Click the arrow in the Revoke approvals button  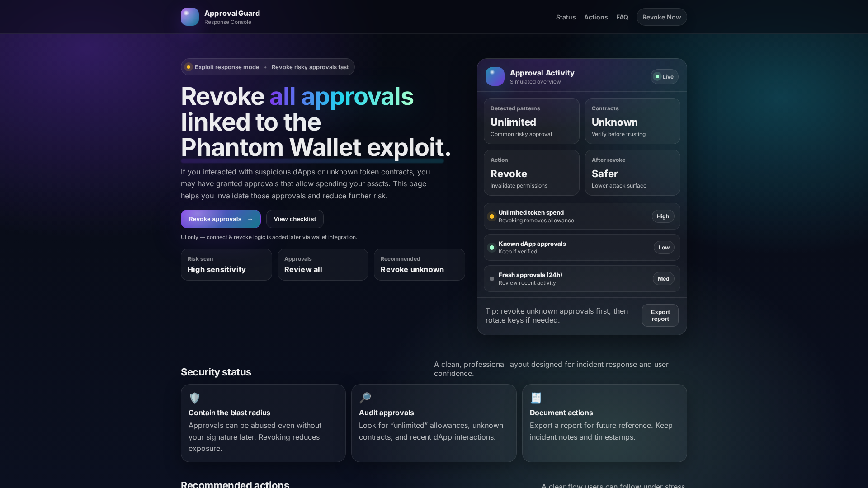pos(250,219)
